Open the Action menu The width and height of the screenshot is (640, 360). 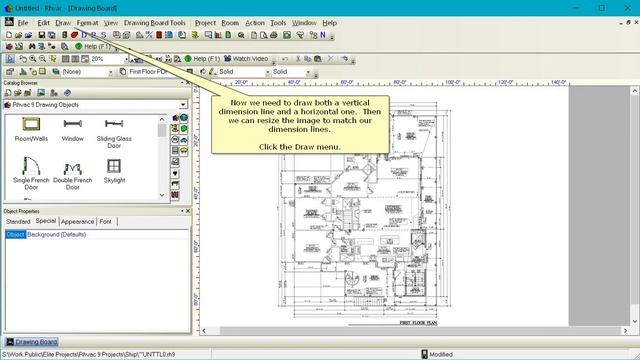[x=255, y=23]
